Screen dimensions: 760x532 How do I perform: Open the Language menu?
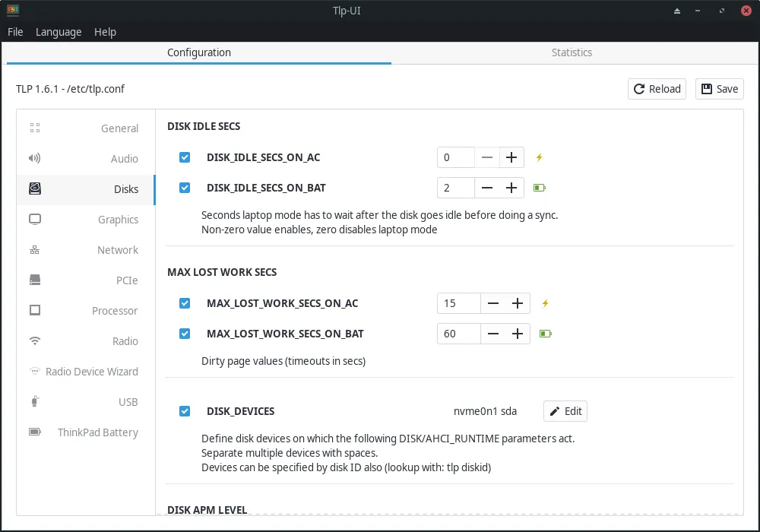pyautogui.click(x=59, y=32)
